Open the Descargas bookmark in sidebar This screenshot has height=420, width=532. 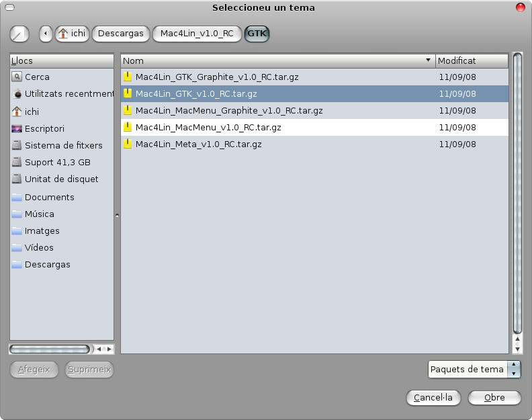(62, 265)
